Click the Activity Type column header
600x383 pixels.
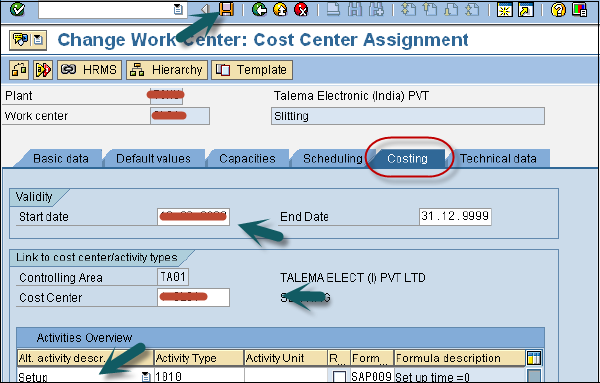tap(199, 358)
